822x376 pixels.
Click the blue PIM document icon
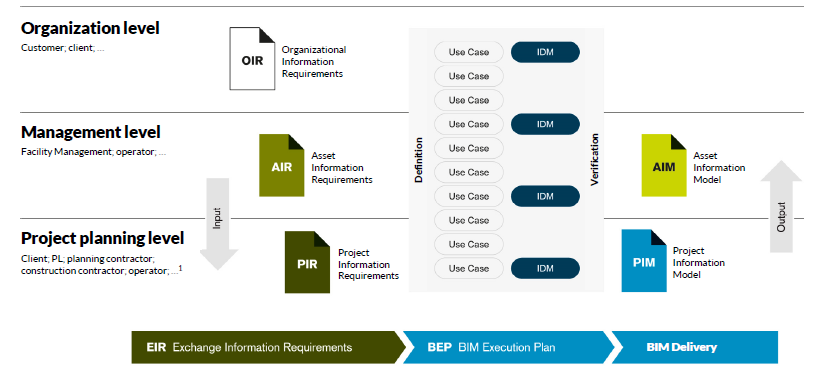(x=644, y=261)
